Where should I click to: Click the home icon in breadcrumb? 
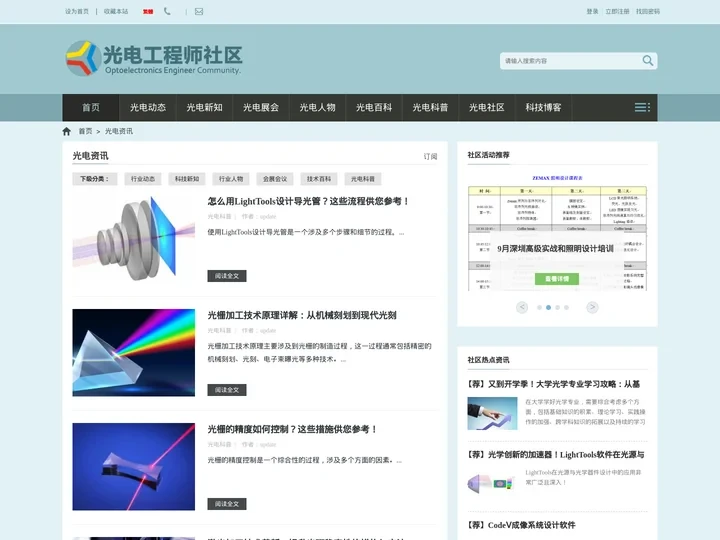[67, 131]
